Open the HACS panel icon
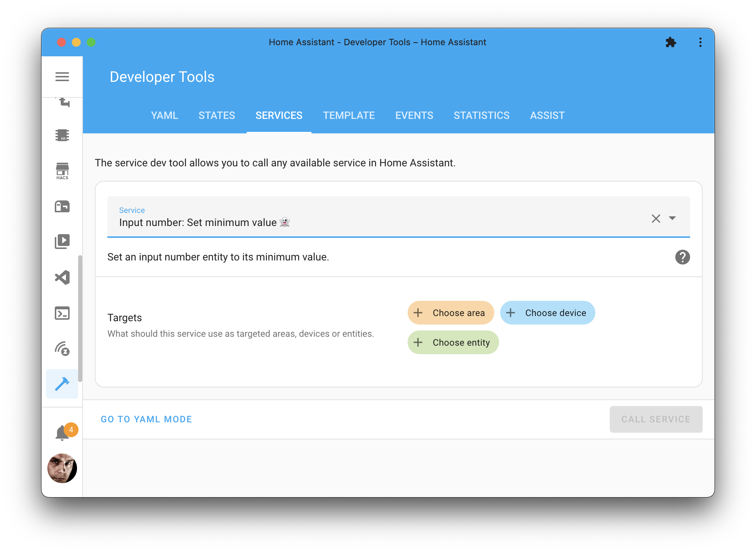Image resolution: width=756 pixels, height=552 pixels. [62, 170]
